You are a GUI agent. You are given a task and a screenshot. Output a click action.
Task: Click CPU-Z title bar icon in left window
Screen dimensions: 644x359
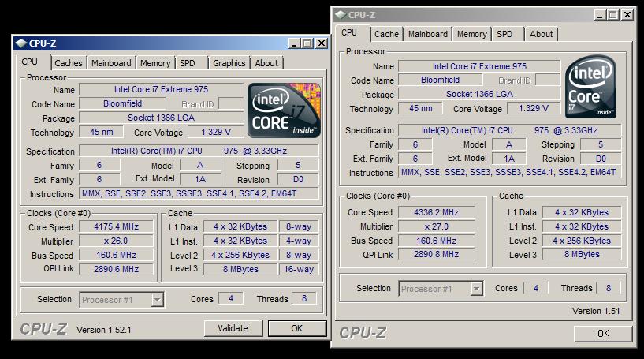(x=21, y=43)
